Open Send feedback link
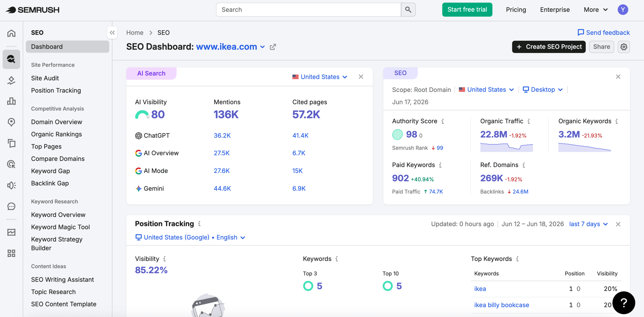The height and width of the screenshot is (317, 644). pyautogui.click(x=603, y=33)
